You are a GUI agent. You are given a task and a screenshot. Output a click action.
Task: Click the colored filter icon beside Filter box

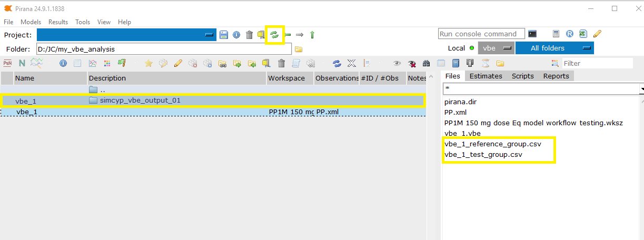pos(554,63)
